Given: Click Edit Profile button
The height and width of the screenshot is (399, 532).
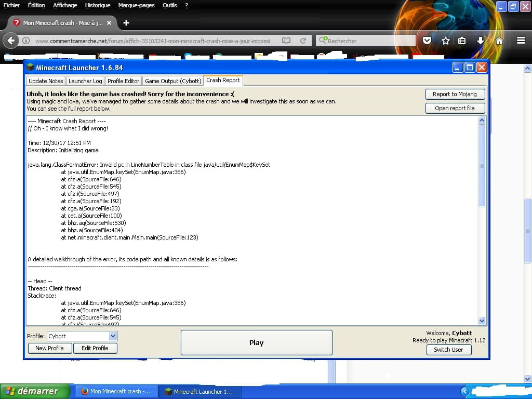Looking at the screenshot, I should click(95, 348).
